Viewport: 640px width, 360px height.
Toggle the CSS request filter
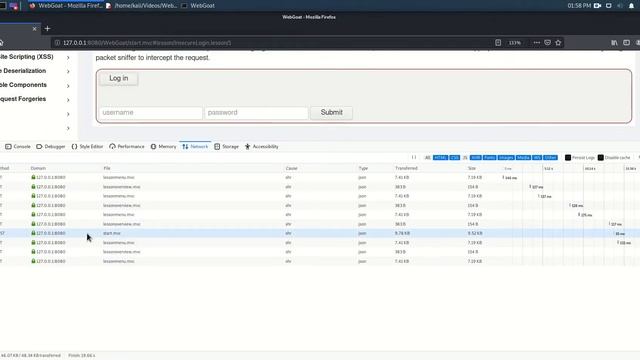[455, 158]
